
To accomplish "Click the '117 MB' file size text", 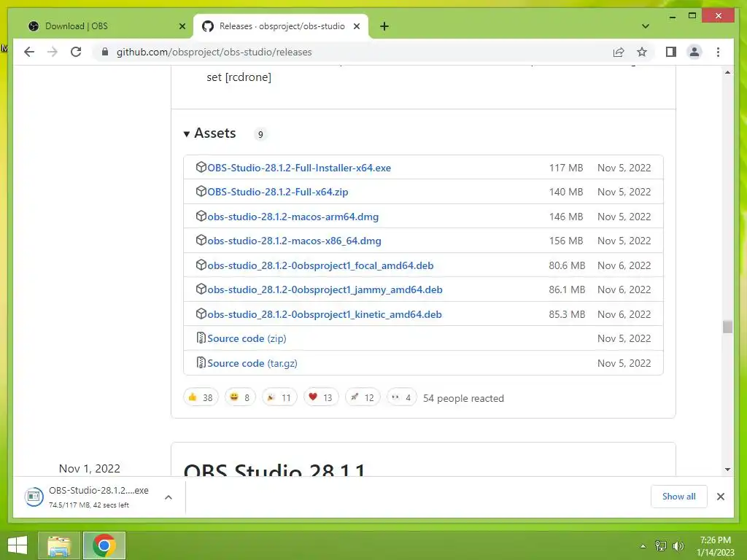I will pyautogui.click(x=566, y=168).
